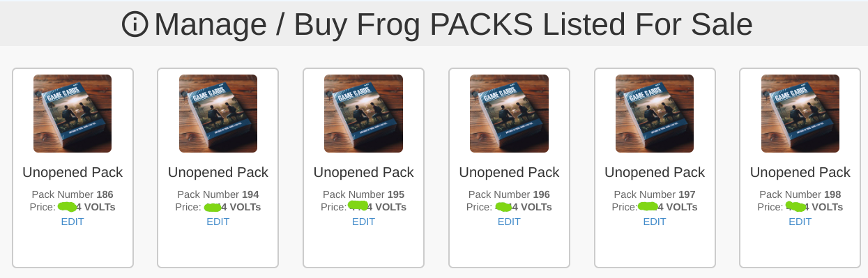This screenshot has width=868, height=278.
Task: Open EDIT for Pack Number 198
Action: pyautogui.click(x=800, y=222)
